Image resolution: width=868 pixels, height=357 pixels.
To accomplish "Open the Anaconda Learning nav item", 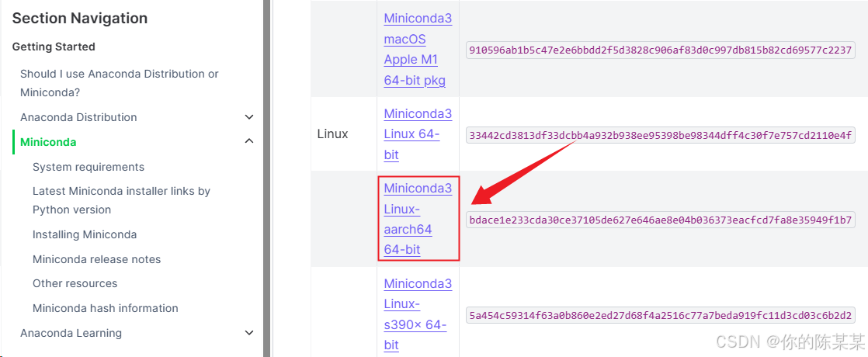I will [x=71, y=333].
